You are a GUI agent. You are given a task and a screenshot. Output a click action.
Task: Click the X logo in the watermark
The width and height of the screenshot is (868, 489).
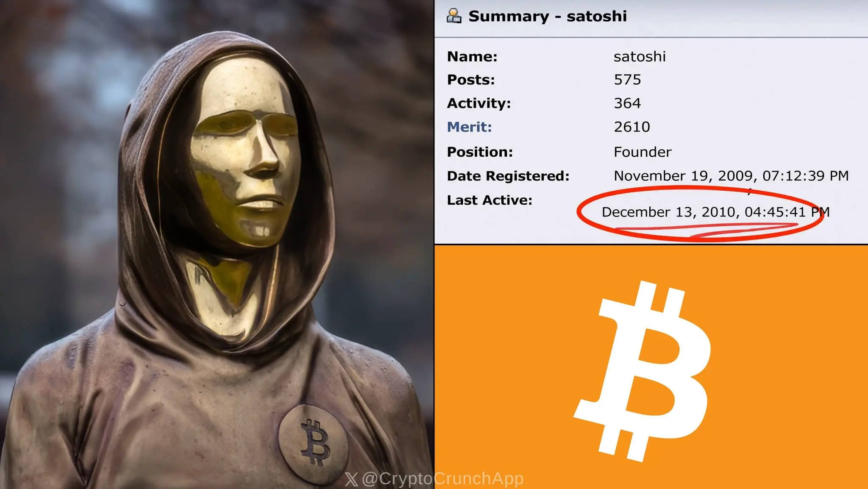(x=351, y=479)
